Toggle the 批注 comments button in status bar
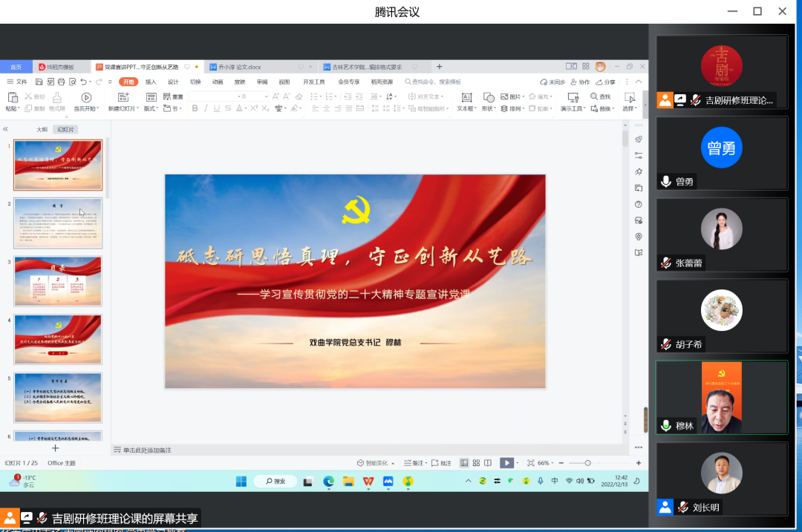 (x=441, y=463)
